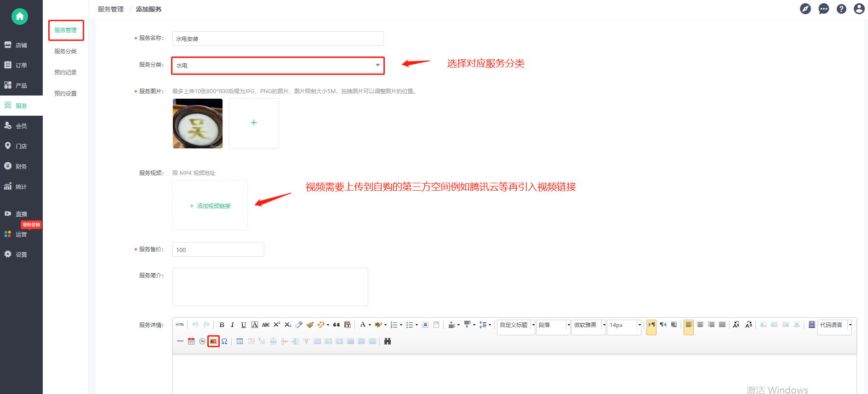Click the blockquote icon in editor toolbar
Screen dimensions: 868x394
click(337, 325)
